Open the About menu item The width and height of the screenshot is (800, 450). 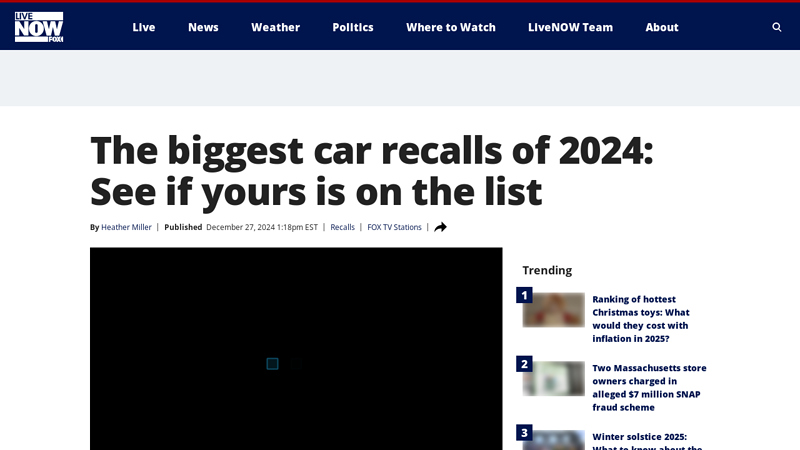coord(662,27)
